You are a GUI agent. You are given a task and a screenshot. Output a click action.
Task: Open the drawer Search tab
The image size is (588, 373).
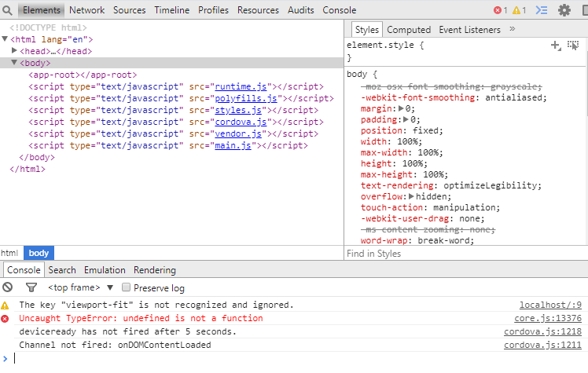coord(62,270)
